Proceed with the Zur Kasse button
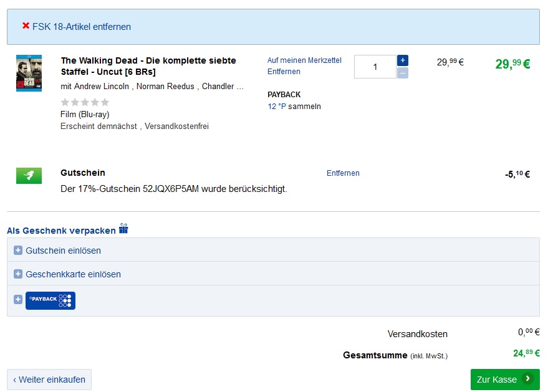 pyautogui.click(x=504, y=379)
